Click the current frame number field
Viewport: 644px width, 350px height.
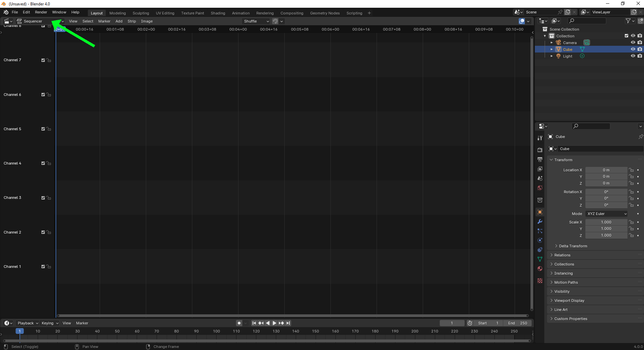pos(452,323)
